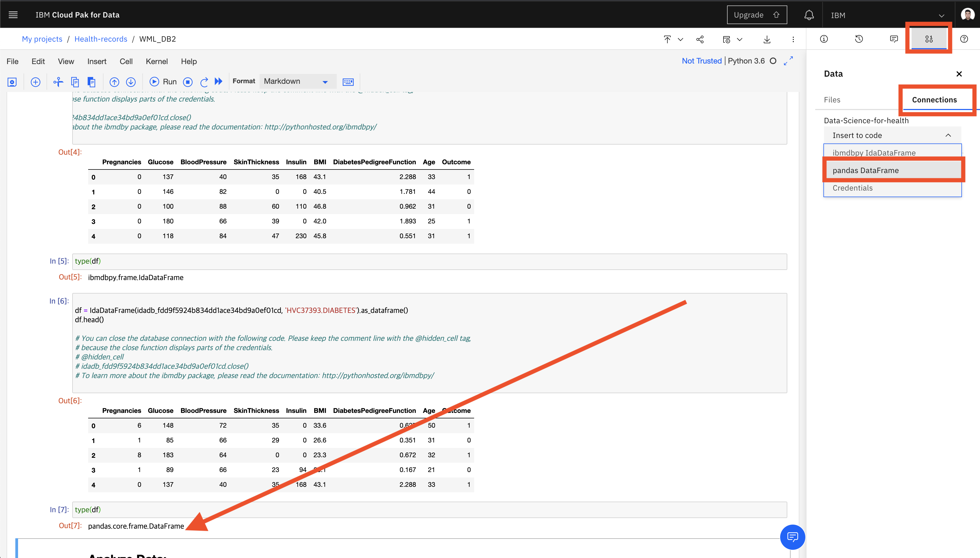
Task: Open the Markdown cell format dropdown
Action: tap(296, 81)
